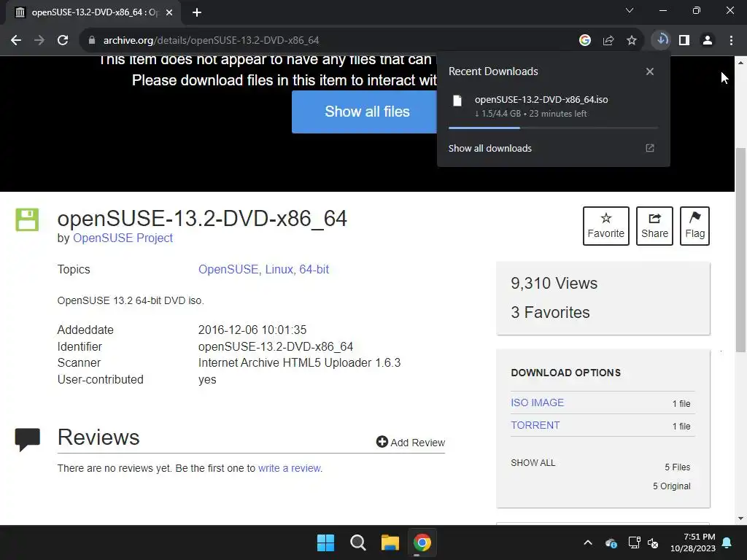Open the tab search chevron
747x560 pixels.
click(x=630, y=10)
